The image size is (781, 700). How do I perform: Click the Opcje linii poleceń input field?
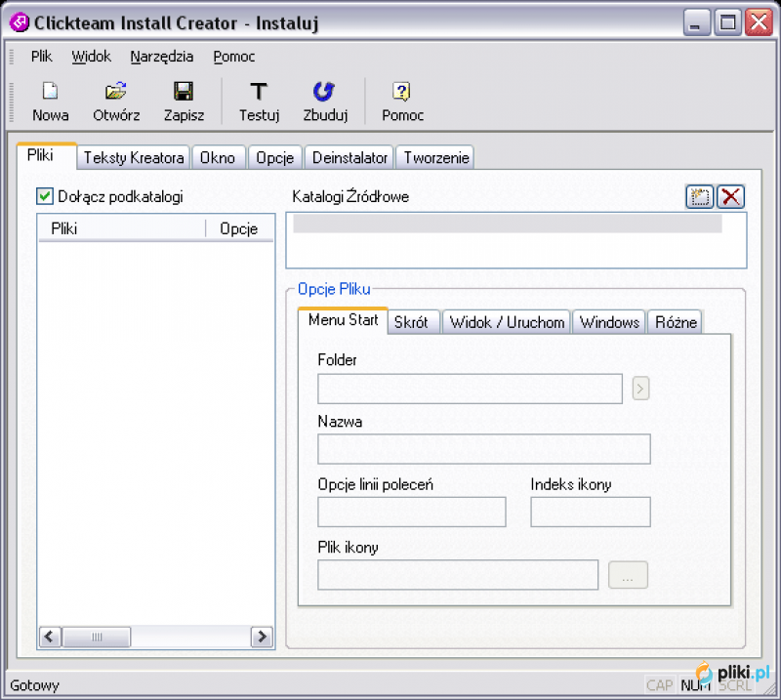[x=411, y=512]
